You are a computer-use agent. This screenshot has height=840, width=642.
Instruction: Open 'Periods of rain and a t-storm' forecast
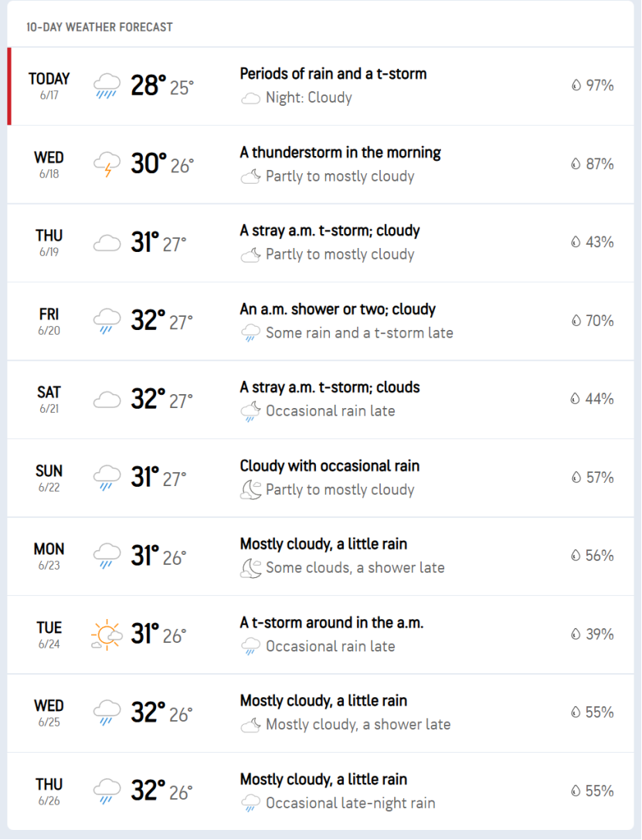coord(333,74)
